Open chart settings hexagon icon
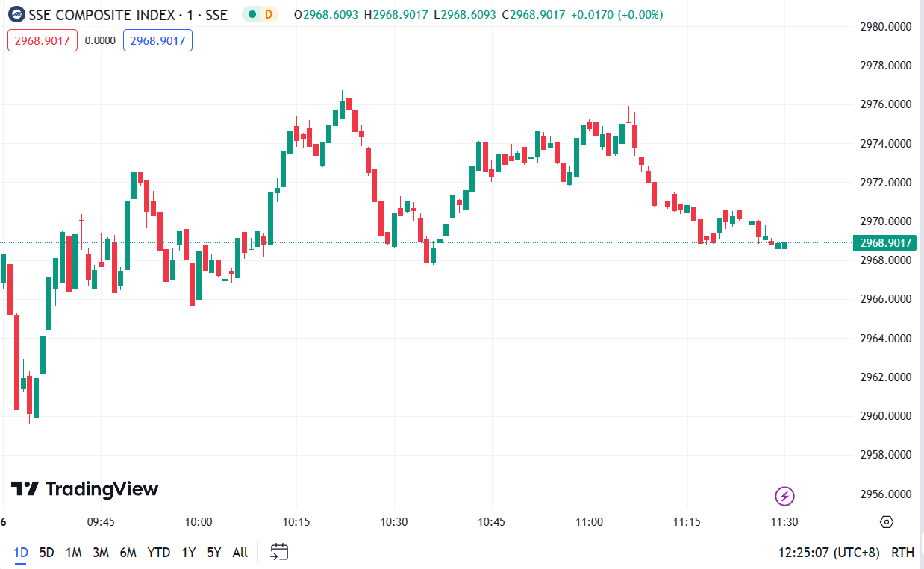924x569 pixels. tap(887, 522)
